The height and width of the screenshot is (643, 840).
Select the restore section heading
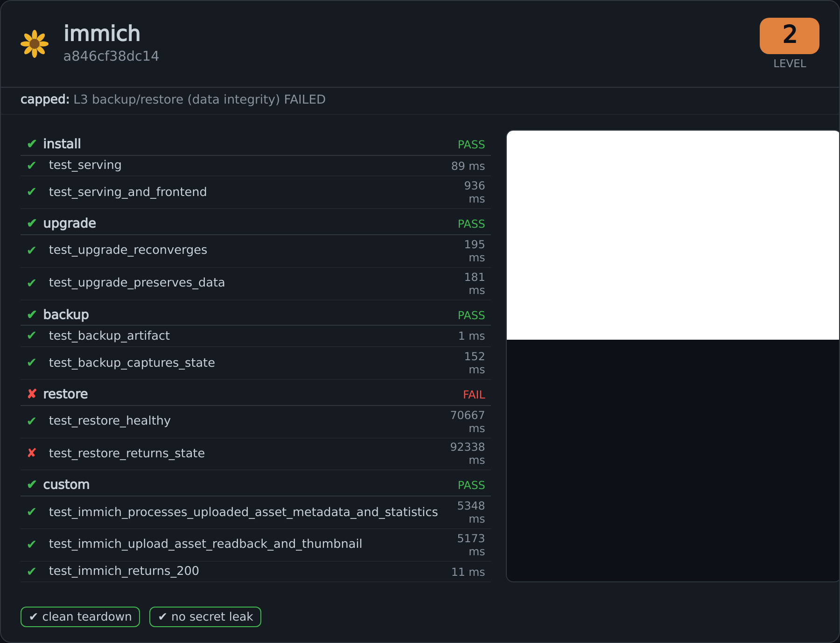click(65, 394)
